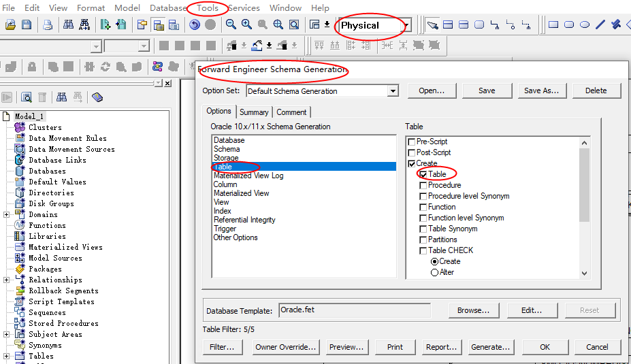
Task: Expand the Domains tree node
Action: click(x=6, y=215)
